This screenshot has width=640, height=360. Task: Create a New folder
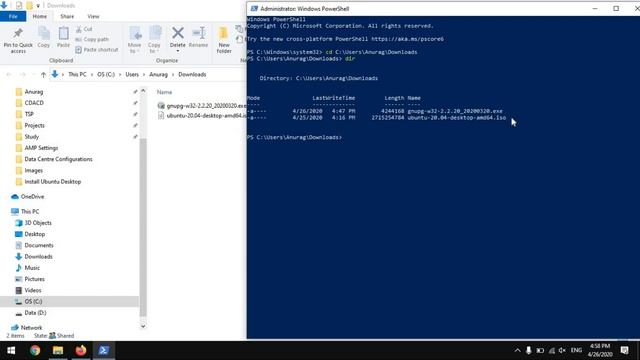(x=224, y=40)
